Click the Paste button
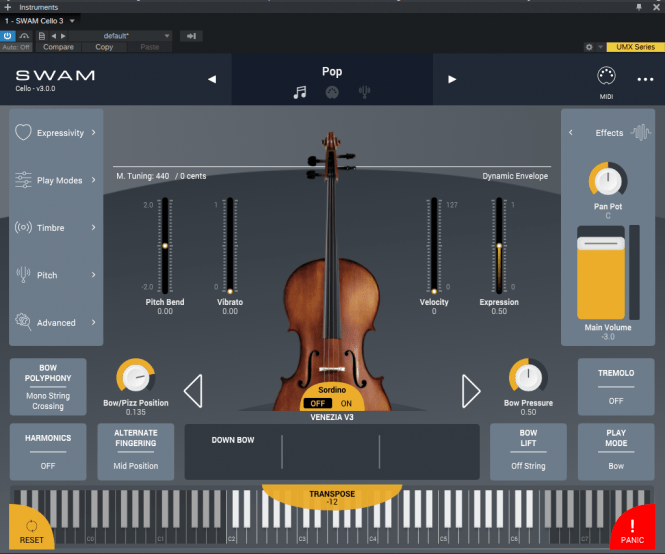 coord(149,47)
